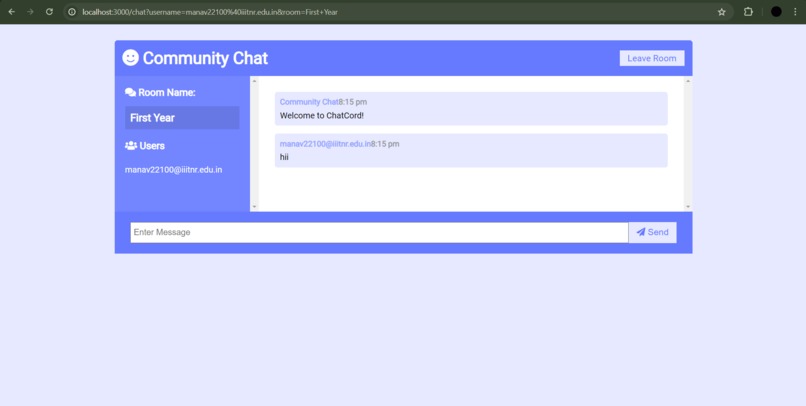The image size is (806, 406).
Task: Open the browser extensions puzzle icon
Action: point(748,12)
